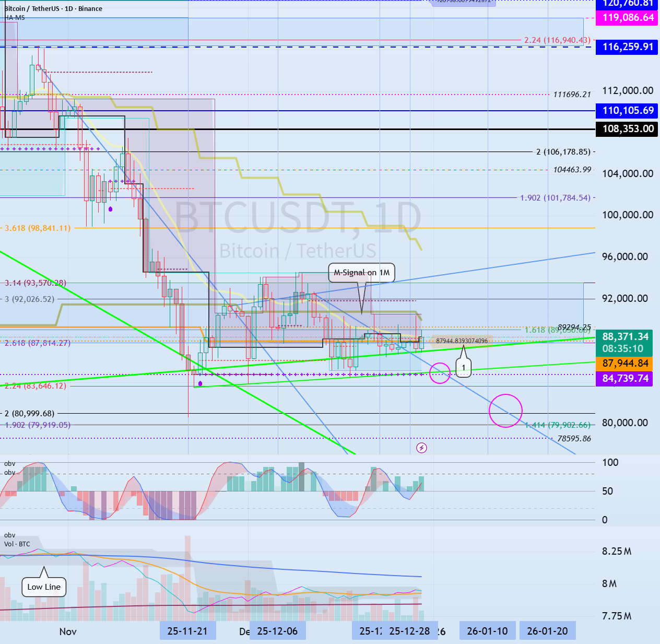660x644 pixels.
Task: Select the 7.75 M volume axis value
Action: (x=617, y=616)
